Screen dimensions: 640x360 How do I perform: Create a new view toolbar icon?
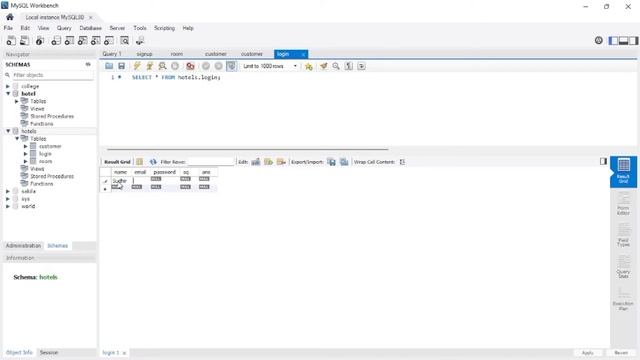pyautogui.click(x=82, y=40)
